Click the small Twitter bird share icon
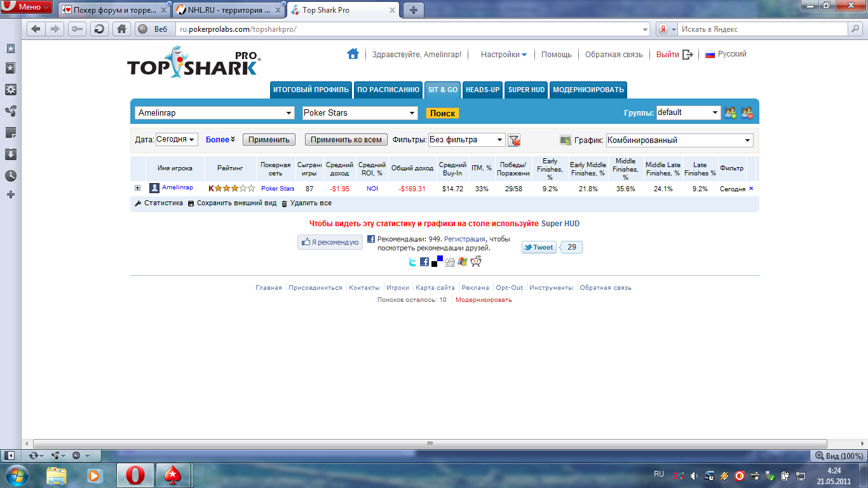The image size is (868, 488). click(x=412, y=262)
